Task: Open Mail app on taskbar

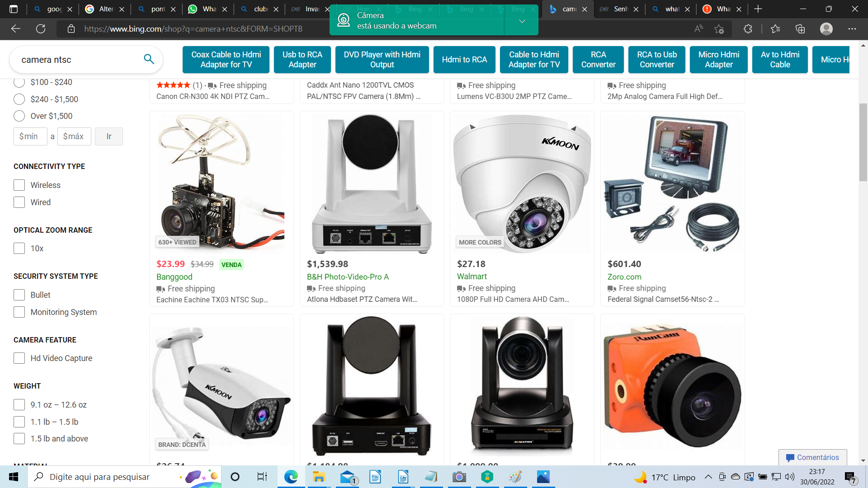Action: (348, 477)
